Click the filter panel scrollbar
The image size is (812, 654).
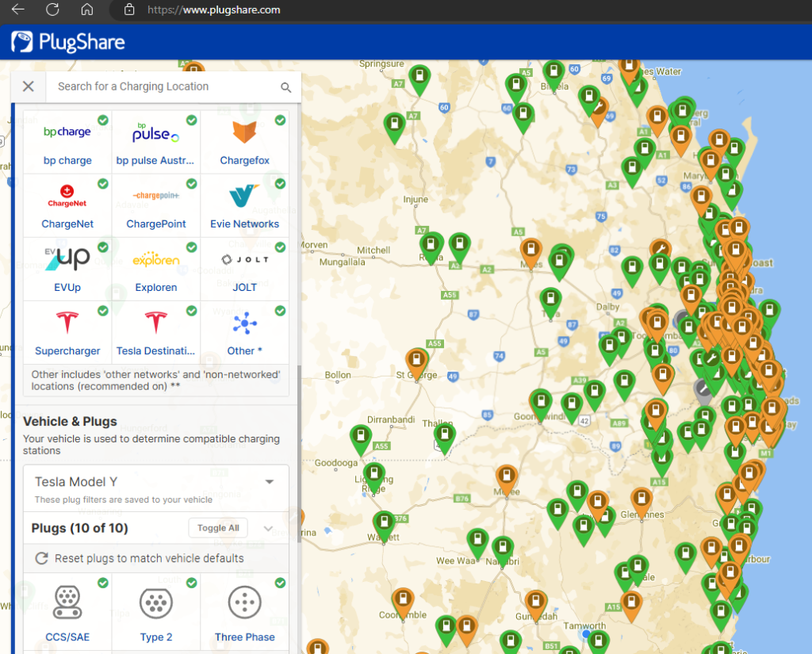pyautogui.click(x=298, y=453)
